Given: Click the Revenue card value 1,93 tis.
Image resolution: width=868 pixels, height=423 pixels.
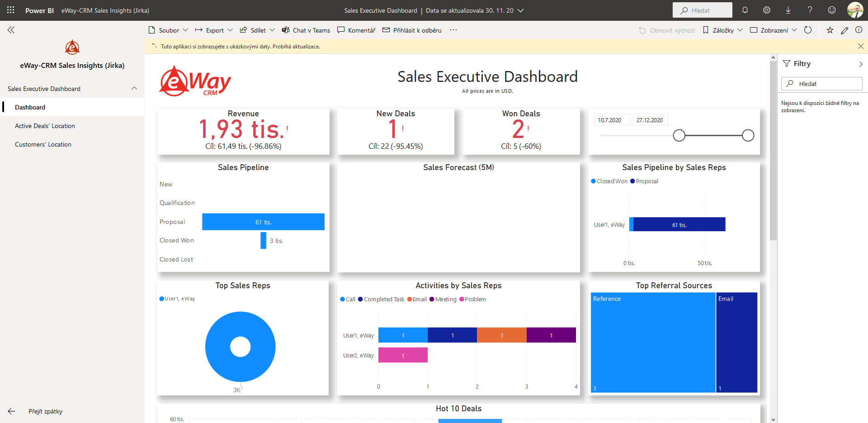Looking at the screenshot, I should 243,129.
